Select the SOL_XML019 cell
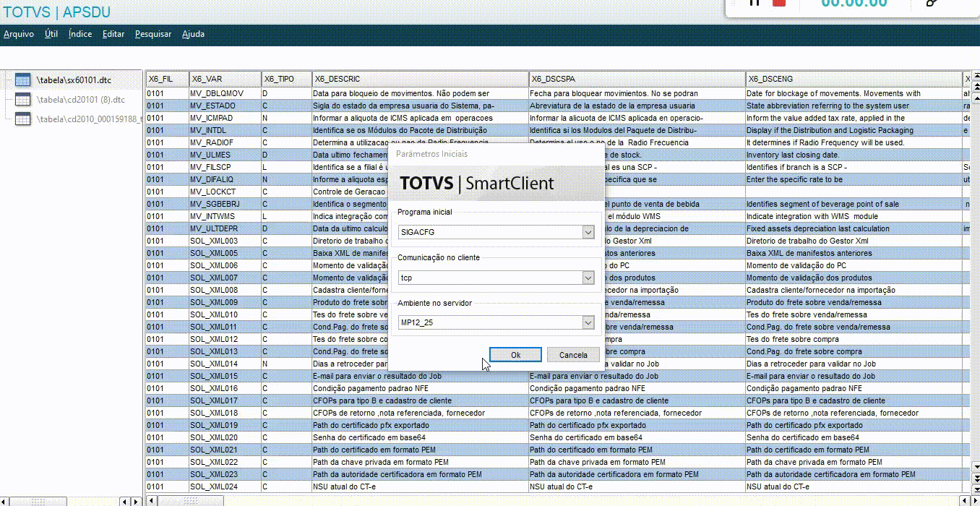 pos(225,425)
